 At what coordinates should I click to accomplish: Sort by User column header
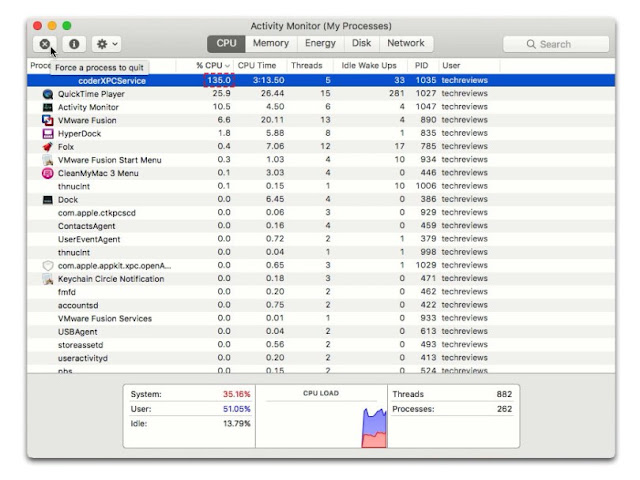(x=451, y=66)
